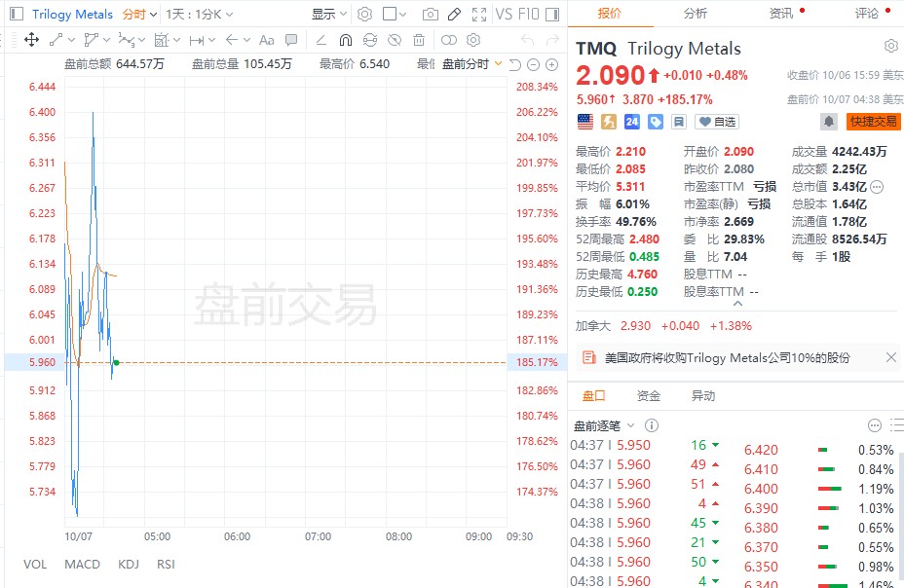Open the 盘前分时 session dropdown
Image resolution: width=904 pixels, height=588 pixels.
471,64
